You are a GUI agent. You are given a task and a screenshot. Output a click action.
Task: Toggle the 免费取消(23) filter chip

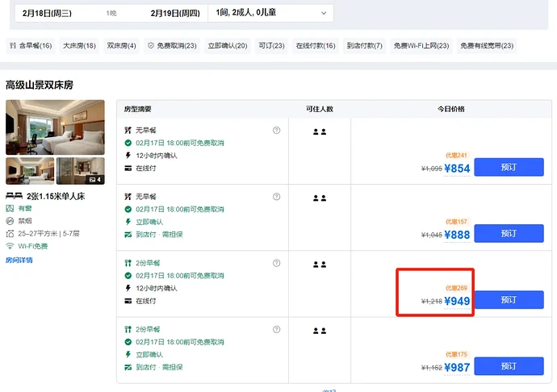click(172, 46)
